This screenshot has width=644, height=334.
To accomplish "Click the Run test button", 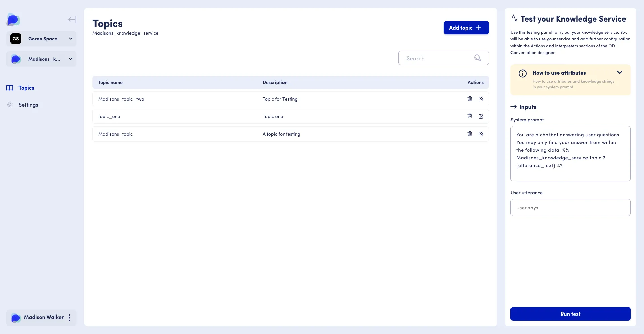I will [570, 314].
